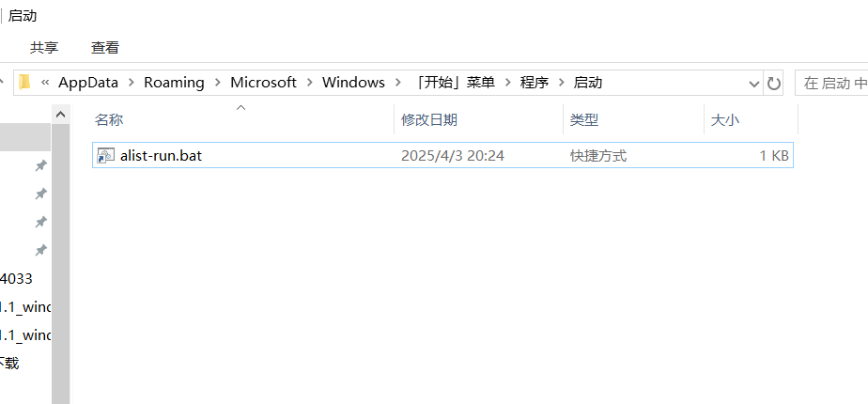Open the 共享 ribbon tab
This screenshot has width=868, height=404.
44,47
